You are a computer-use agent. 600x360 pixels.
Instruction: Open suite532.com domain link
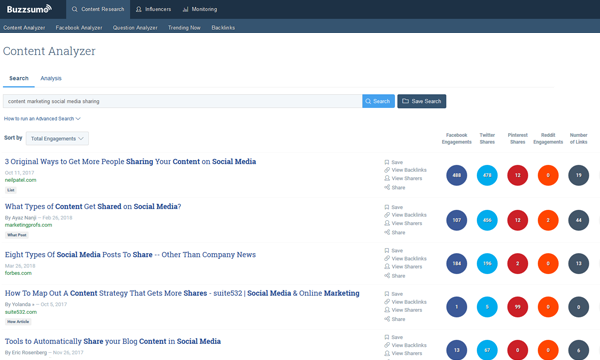(x=21, y=312)
